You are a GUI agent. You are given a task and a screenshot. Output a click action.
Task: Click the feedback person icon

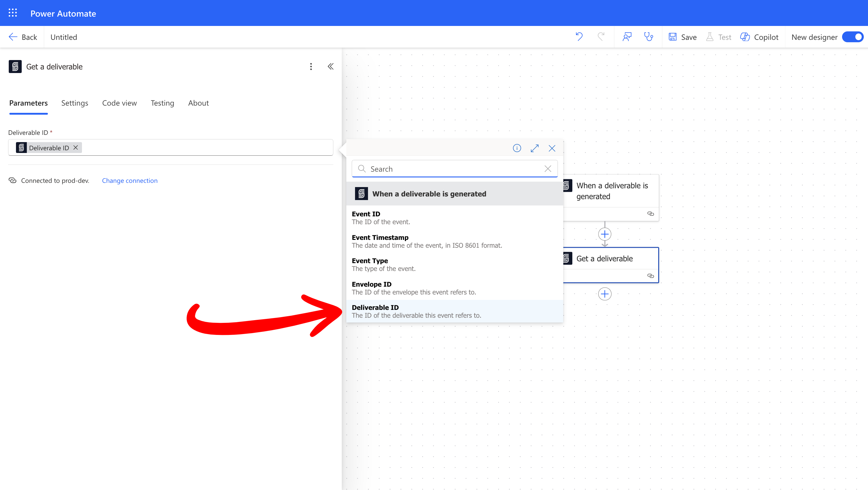point(627,37)
